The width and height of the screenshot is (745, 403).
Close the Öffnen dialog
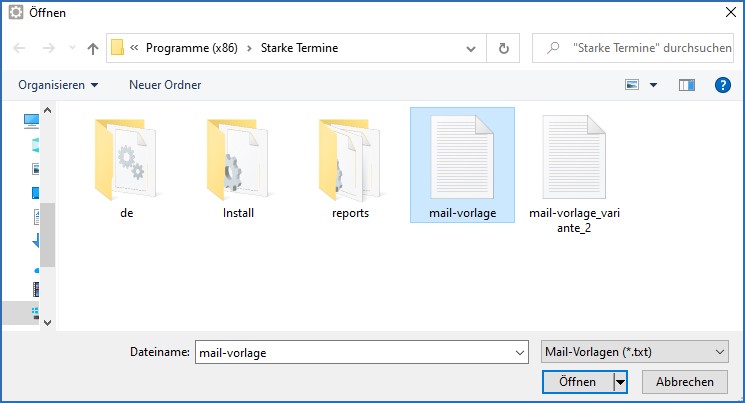(731, 12)
